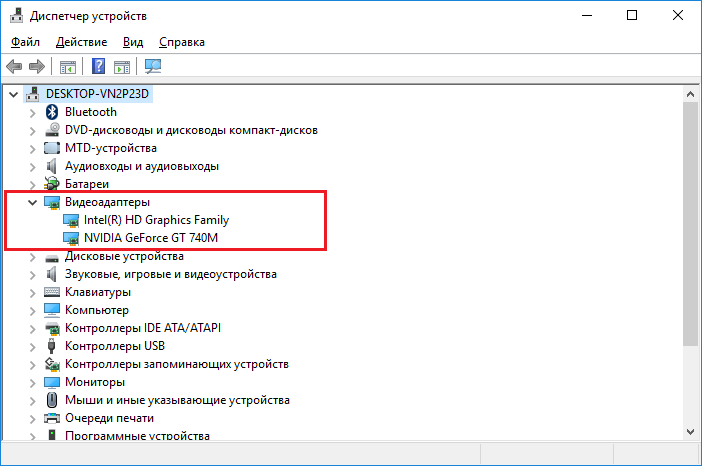702x466 pixels.
Task: Open the Действие menu
Action: [81, 42]
